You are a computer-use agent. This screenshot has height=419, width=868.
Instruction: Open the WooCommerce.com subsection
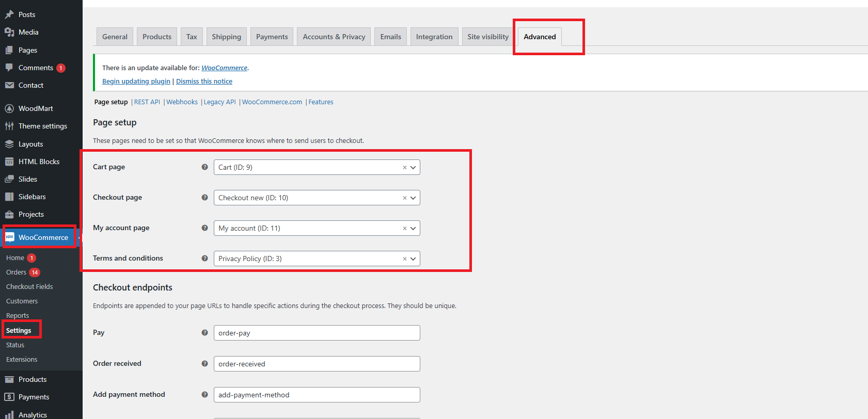[272, 102]
